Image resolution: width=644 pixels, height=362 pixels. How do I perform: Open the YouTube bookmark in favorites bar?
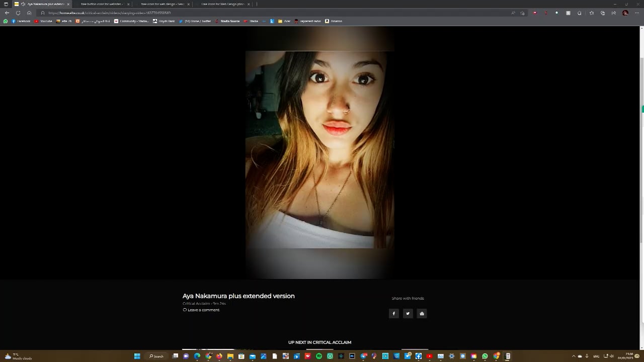tap(43, 21)
